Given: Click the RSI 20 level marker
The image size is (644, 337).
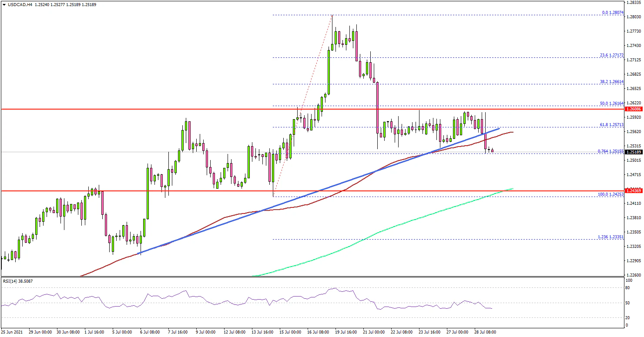Looking at the screenshot, I should (x=627, y=318).
